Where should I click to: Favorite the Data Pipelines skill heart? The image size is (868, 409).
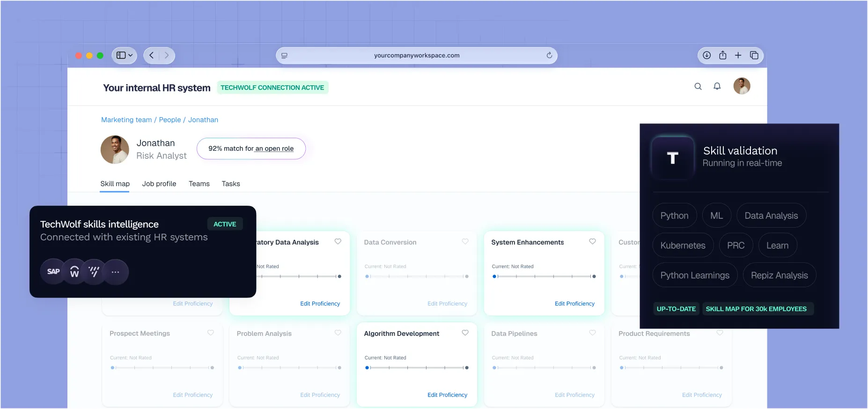point(593,333)
